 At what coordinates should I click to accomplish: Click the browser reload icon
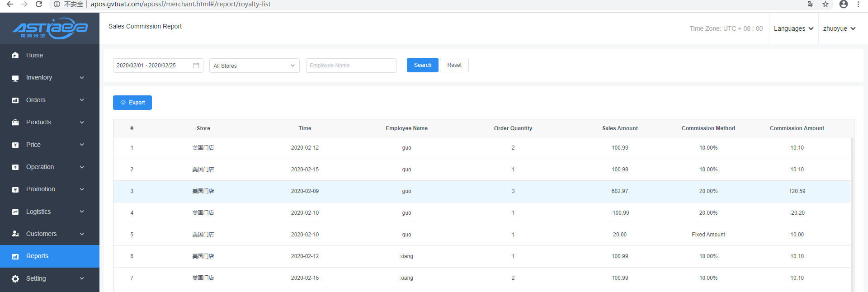[39, 4]
